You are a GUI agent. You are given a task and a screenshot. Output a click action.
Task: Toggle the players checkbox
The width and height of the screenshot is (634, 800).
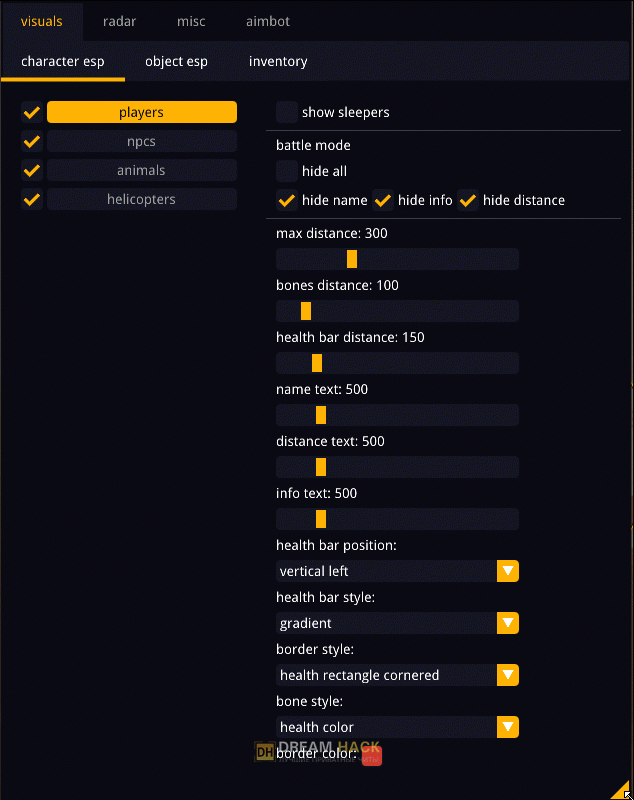[32, 112]
